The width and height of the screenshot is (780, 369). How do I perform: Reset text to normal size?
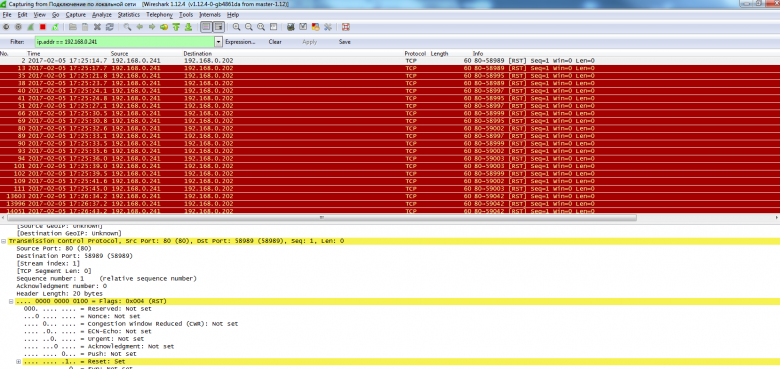point(261,27)
